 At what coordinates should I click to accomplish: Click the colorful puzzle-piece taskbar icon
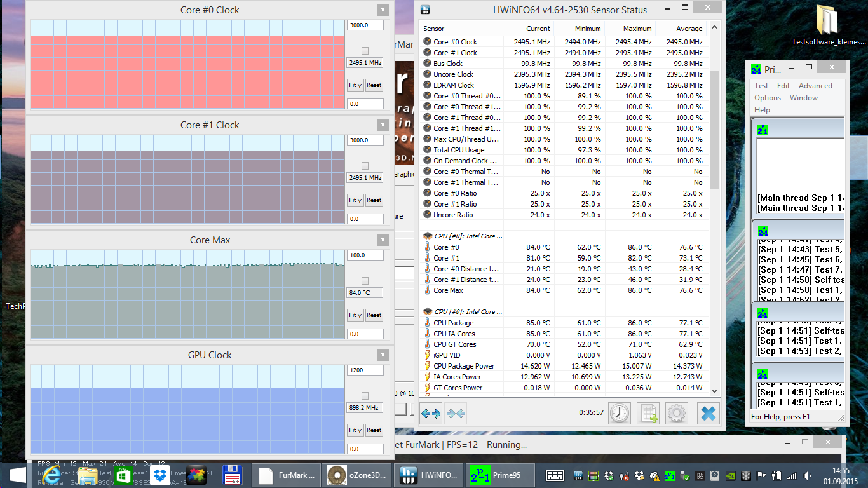[196, 475]
